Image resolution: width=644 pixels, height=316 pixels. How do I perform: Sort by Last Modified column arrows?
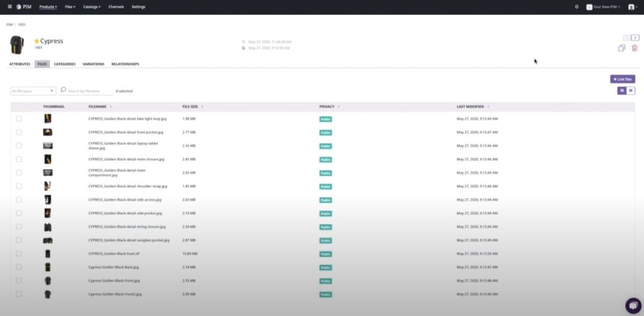[x=488, y=107]
